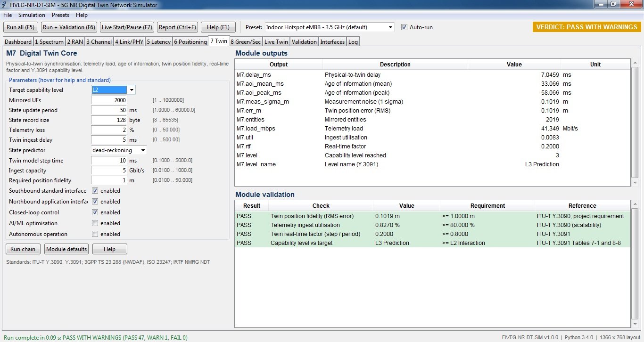Open State predictor dropdown
Viewport: 644px width, 342px height.
119,150
